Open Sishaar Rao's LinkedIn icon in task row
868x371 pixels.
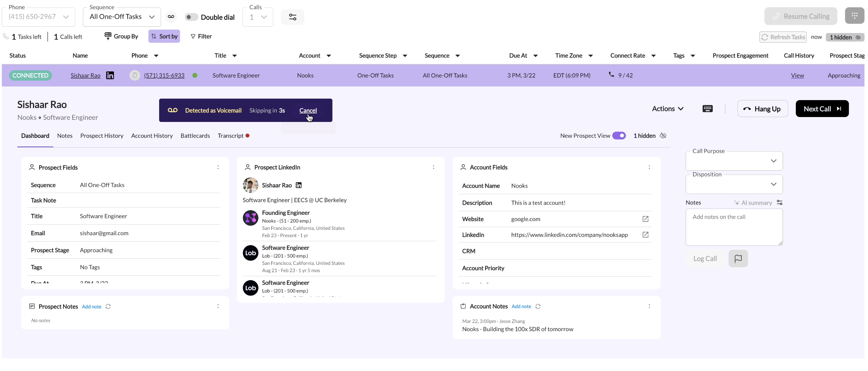[110, 75]
